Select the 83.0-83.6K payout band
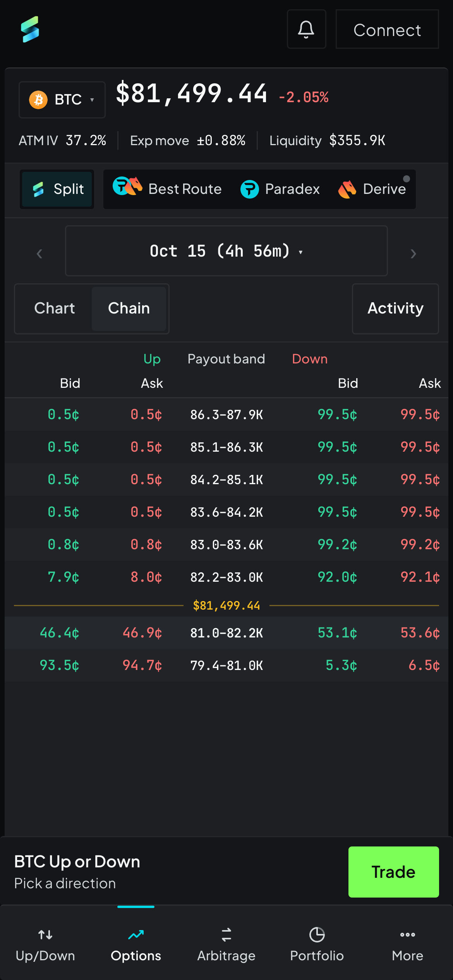This screenshot has height=980, width=453. pos(226,545)
